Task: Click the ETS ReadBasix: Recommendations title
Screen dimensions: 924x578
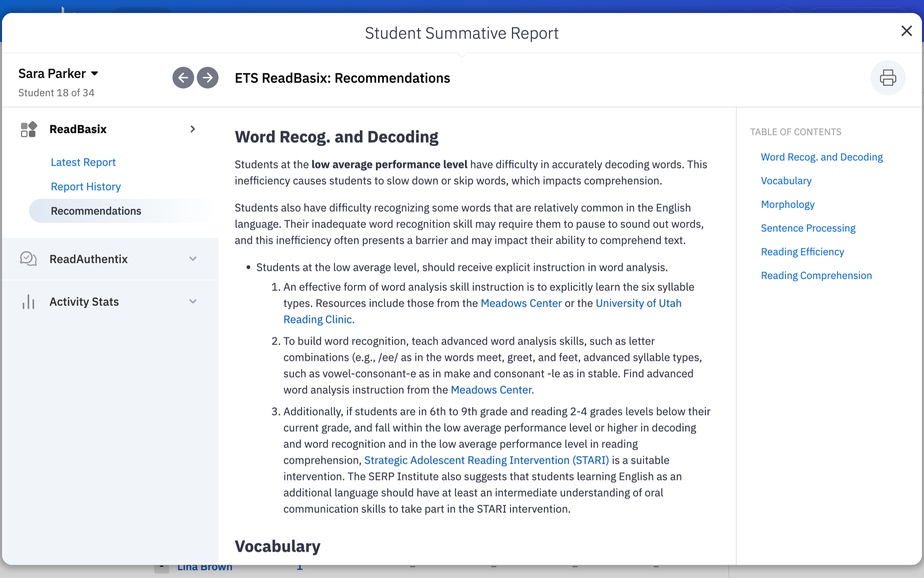Action: coord(342,78)
